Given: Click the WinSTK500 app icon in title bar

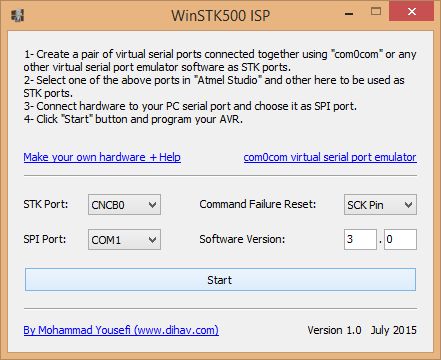Looking at the screenshot, I should tap(17, 15).
